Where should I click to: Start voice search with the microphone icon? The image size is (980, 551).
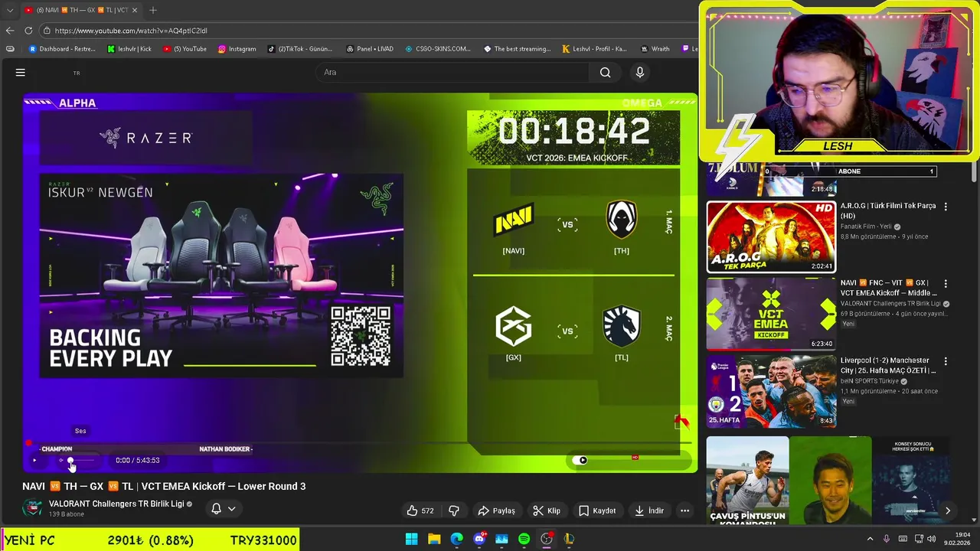pyautogui.click(x=640, y=73)
